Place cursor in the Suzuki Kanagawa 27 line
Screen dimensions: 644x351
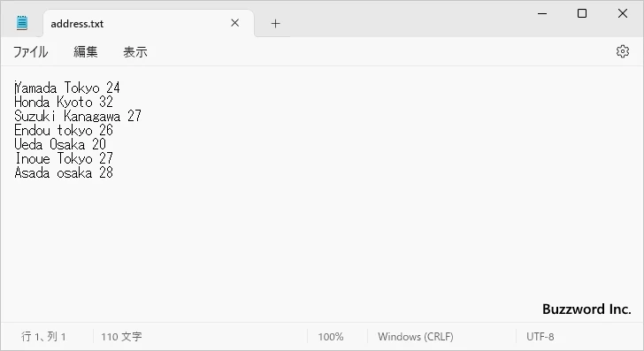click(x=78, y=116)
